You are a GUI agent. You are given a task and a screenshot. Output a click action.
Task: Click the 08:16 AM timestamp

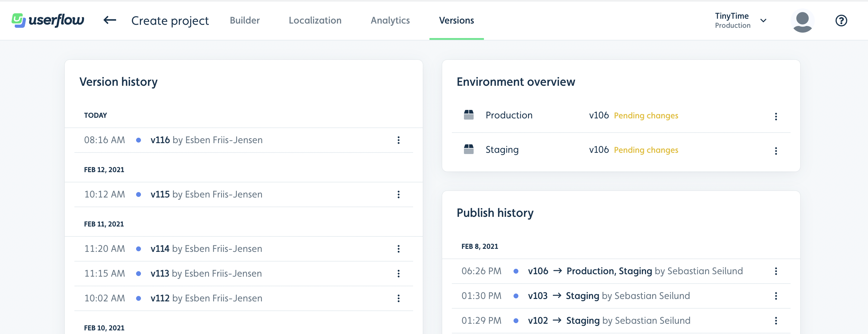click(104, 140)
